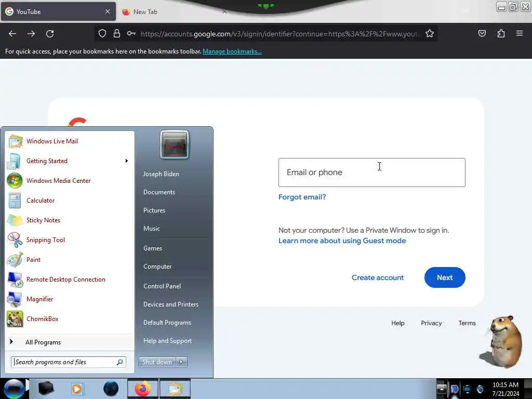The width and height of the screenshot is (532, 399).
Task: Open the media player taskbar icon
Action: tap(77, 389)
